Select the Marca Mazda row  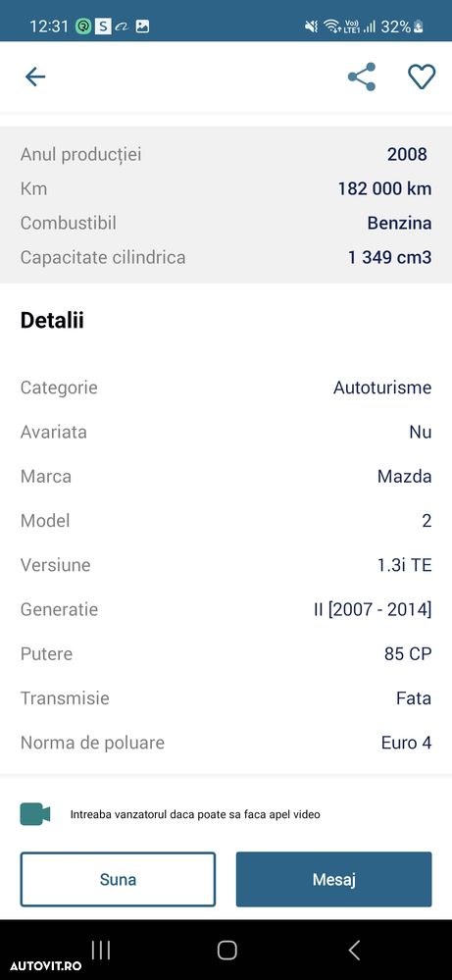[x=226, y=476]
